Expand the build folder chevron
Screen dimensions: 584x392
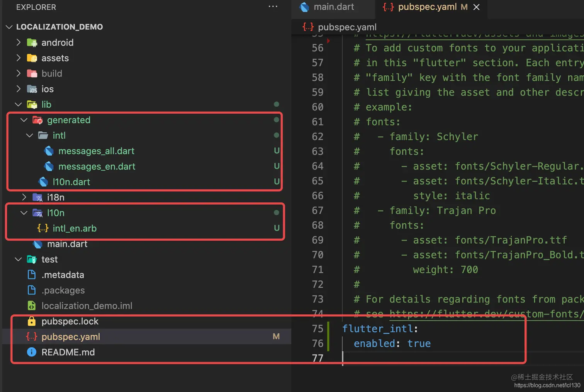pos(18,73)
